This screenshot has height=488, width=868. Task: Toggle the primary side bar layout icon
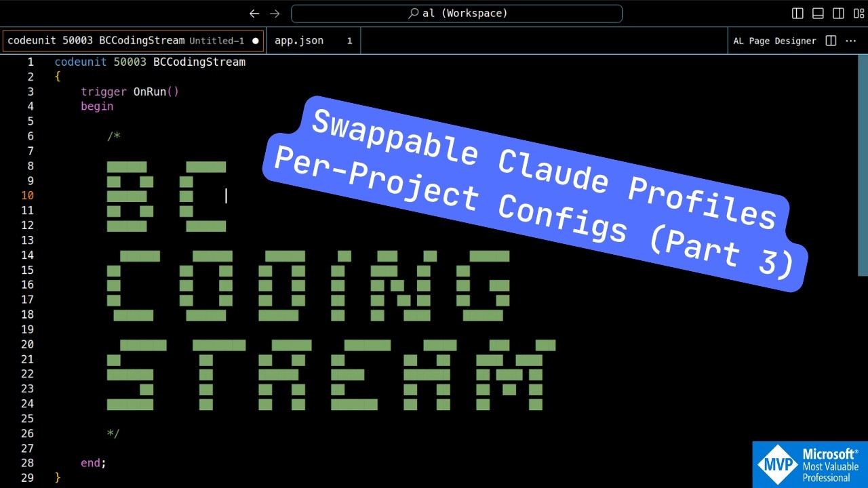pyautogui.click(x=797, y=14)
